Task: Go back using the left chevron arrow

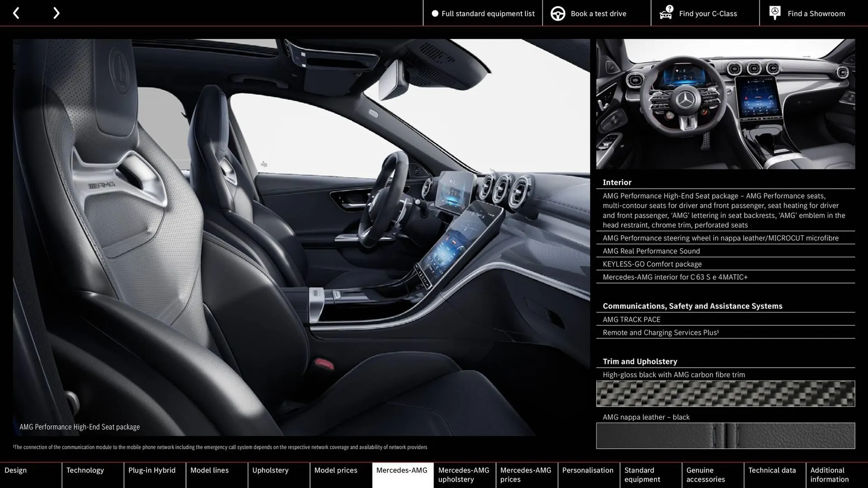Action: [x=17, y=13]
